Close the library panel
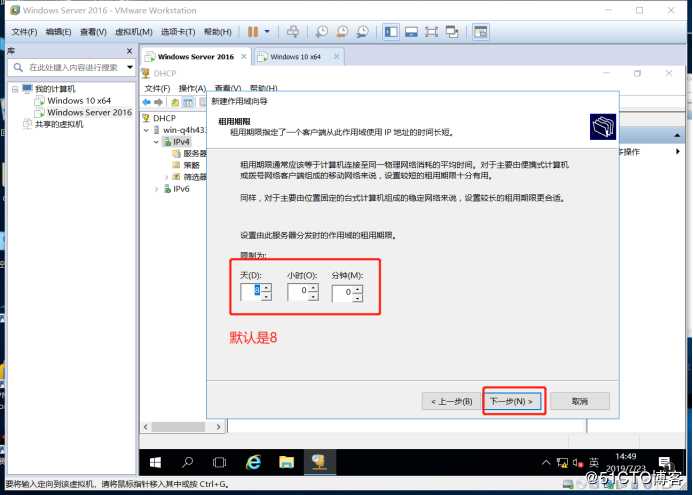 (129, 51)
